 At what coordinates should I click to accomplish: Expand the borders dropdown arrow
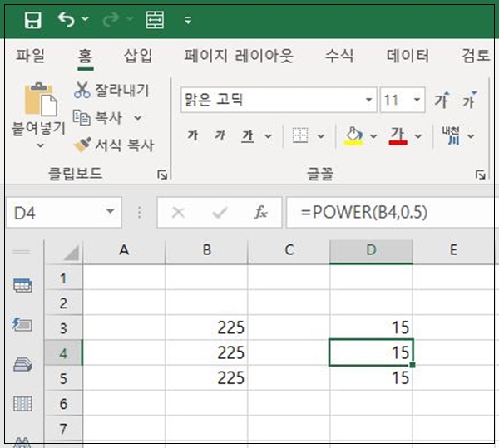click(x=321, y=136)
